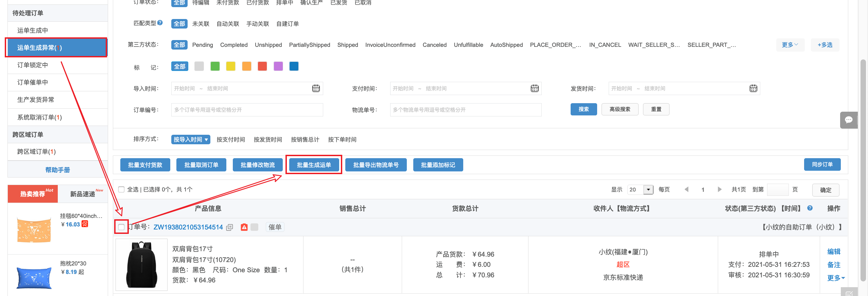The height and width of the screenshot is (296, 868).
Task: Click the 批量生成运单 button
Action: pyautogui.click(x=314, y=165)
